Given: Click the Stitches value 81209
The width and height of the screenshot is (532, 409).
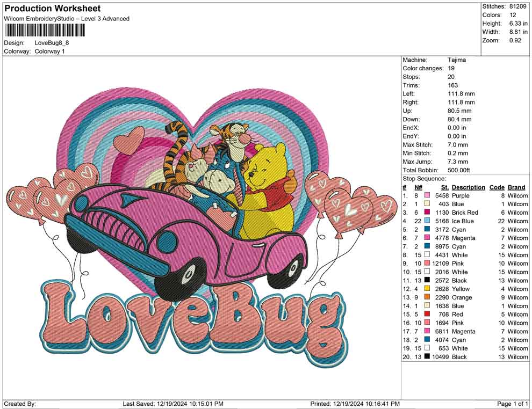Looking at the screenshot, I should 517,6.
